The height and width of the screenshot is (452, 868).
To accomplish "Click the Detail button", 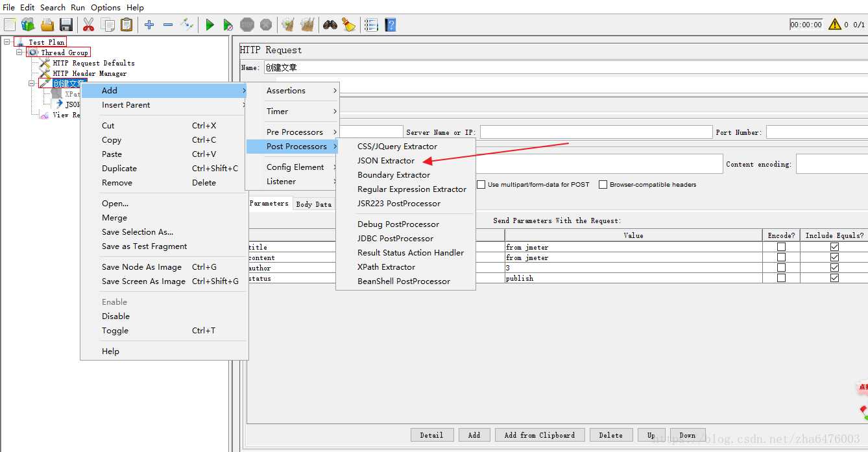I will [x=431, y=435].
